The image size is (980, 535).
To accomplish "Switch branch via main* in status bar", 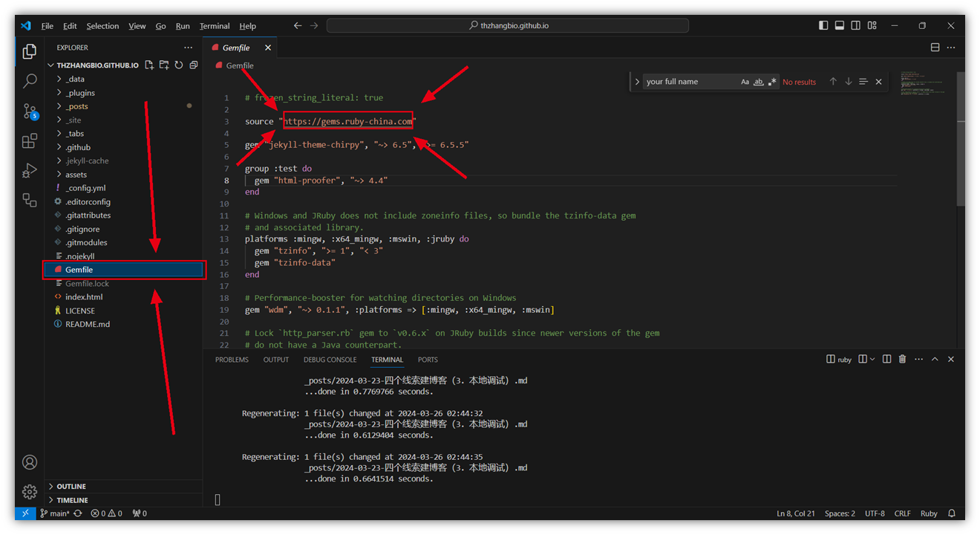I will [54, 513].
